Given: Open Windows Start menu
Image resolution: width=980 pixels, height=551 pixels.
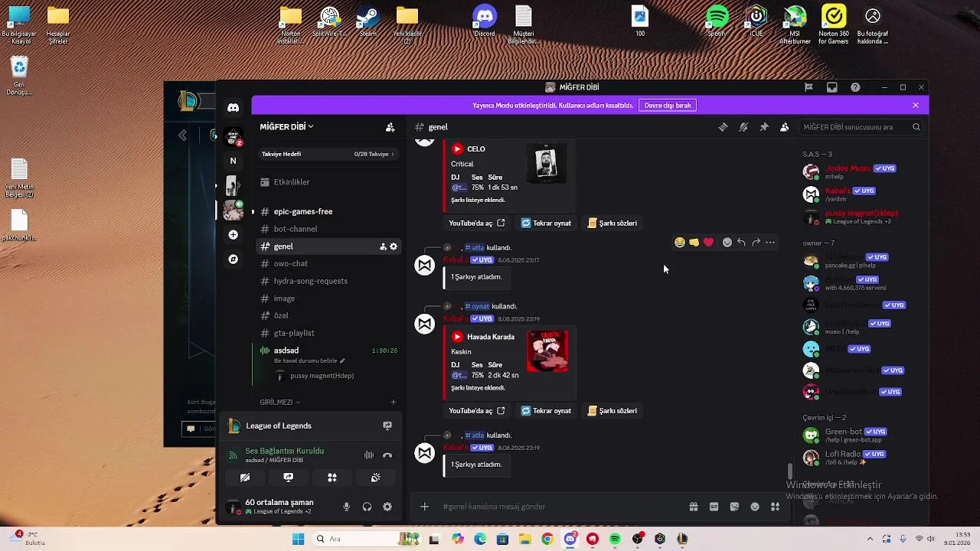Looking at the screenshot, I should click(x=298, y=539).
